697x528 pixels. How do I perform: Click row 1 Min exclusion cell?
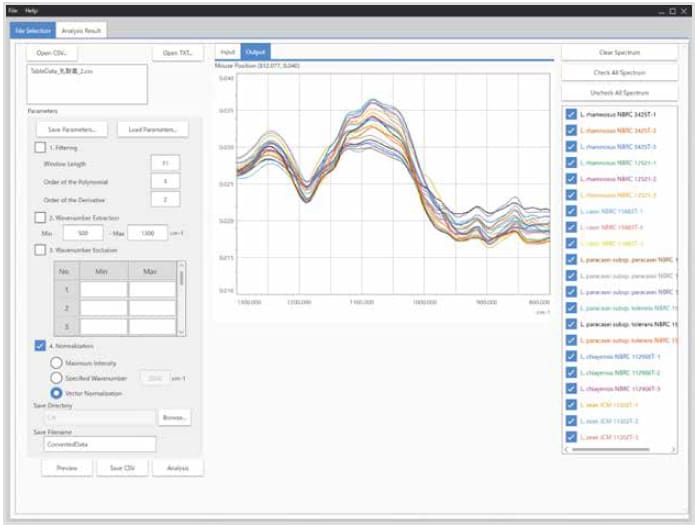pyautogui.click(x=104, y=290)
